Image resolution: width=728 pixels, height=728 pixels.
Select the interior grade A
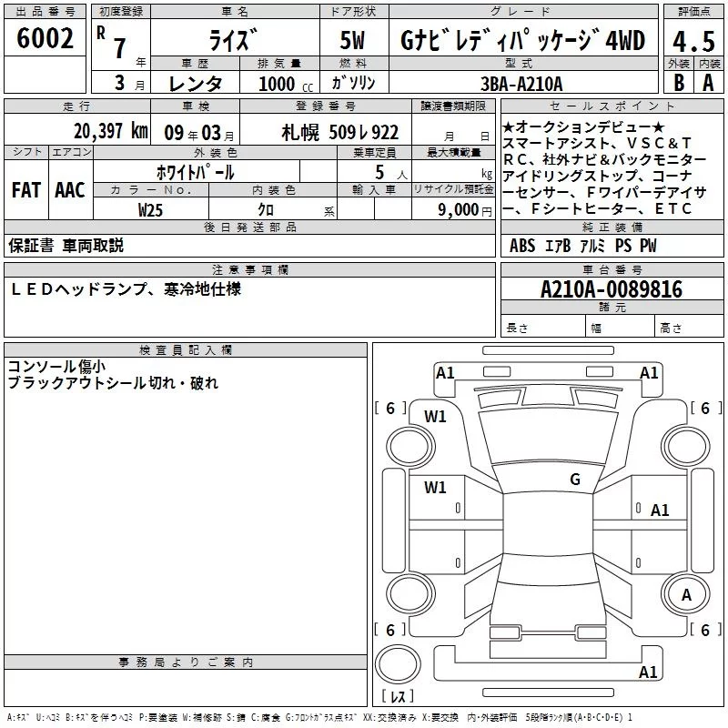(709, 83)
